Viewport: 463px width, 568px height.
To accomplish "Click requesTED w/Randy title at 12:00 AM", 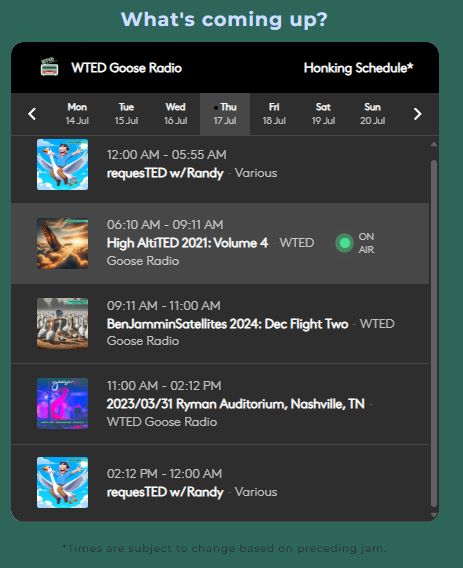I will [x=165, y=173].
